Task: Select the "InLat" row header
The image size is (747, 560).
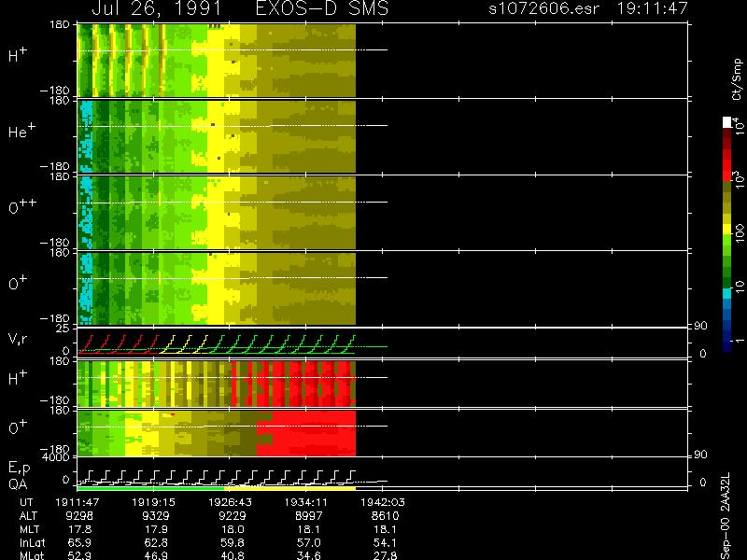Action: click(x=32, y=542)
